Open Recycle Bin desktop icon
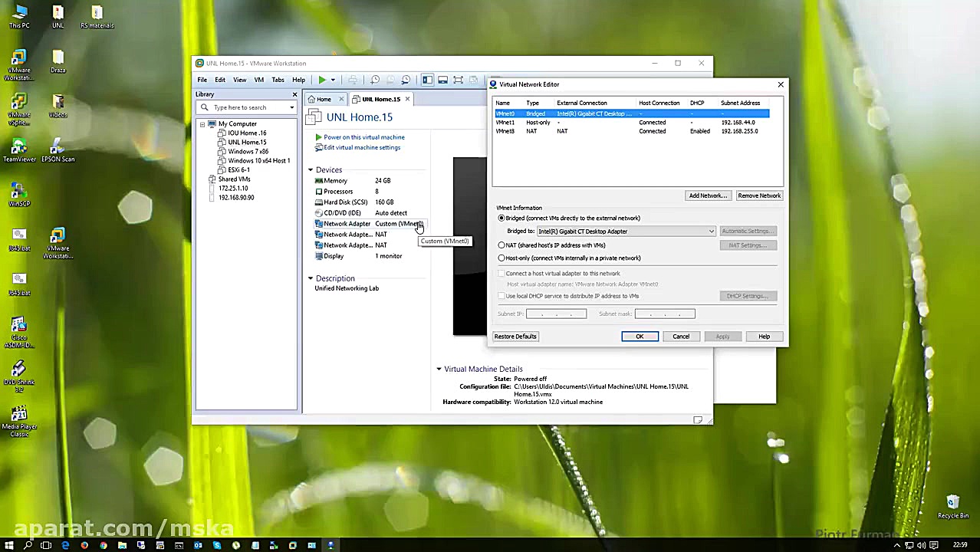The height and width of the screenshot is (552, 980). click(952, 507)
